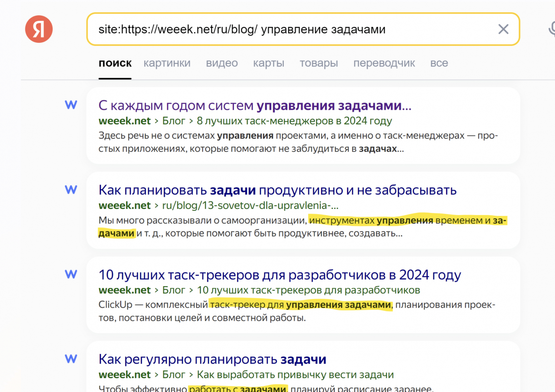Screen dimensions: 555x392
Task: Click snippet text «Здесь речь не о системах управления проектами»
Action: coord(213,136)
